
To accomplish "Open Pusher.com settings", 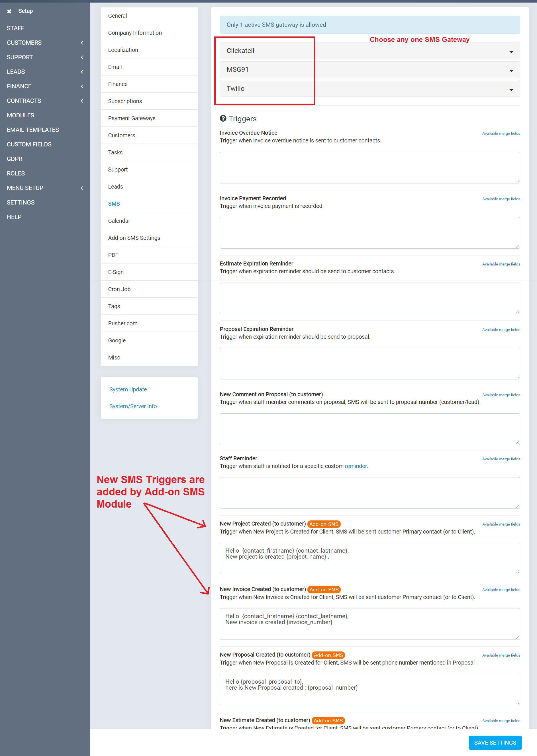I will [149, 323].
